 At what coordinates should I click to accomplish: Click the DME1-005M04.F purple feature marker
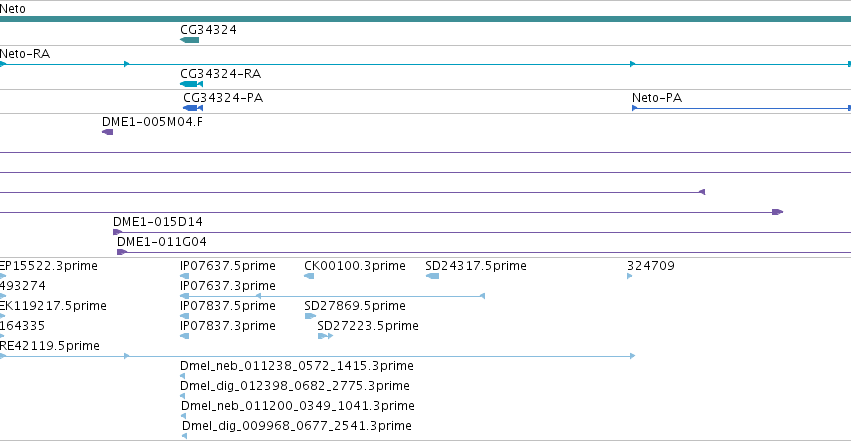107,132
